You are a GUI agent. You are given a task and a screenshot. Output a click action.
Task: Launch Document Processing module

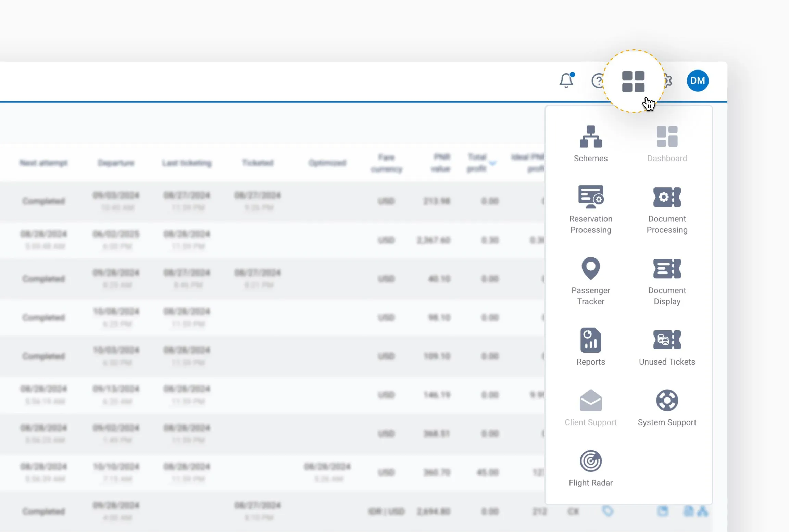(x=667, y=197)
